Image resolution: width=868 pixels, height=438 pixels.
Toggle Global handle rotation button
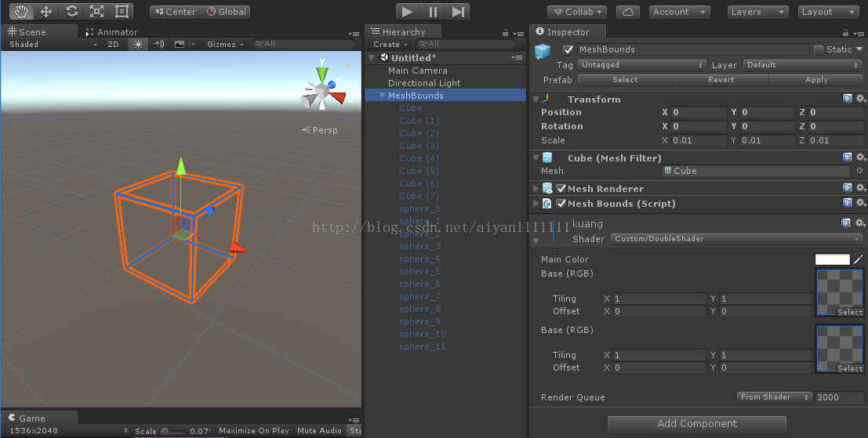(x=227, y=12)
